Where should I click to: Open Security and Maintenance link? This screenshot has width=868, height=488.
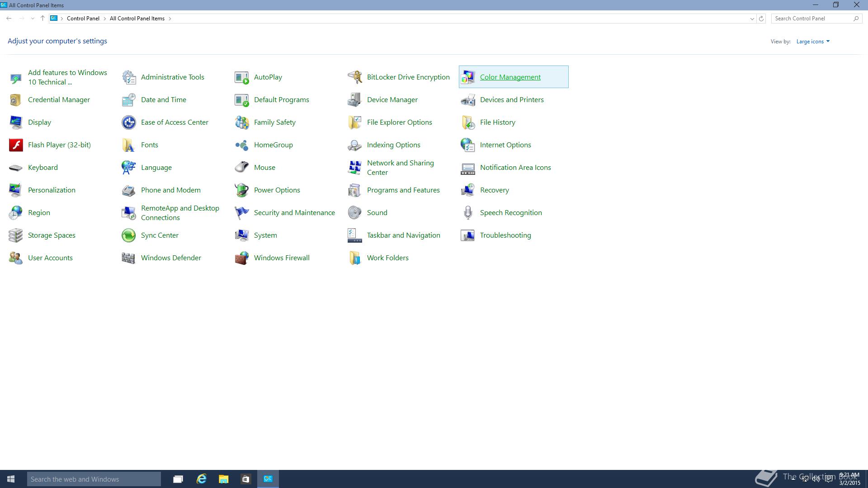point(294,213)
